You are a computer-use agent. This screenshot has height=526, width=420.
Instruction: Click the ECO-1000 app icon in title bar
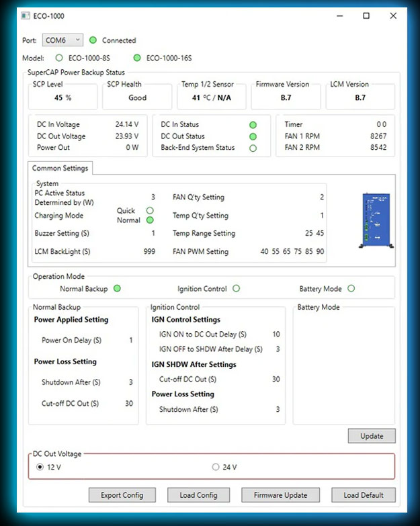26,15
